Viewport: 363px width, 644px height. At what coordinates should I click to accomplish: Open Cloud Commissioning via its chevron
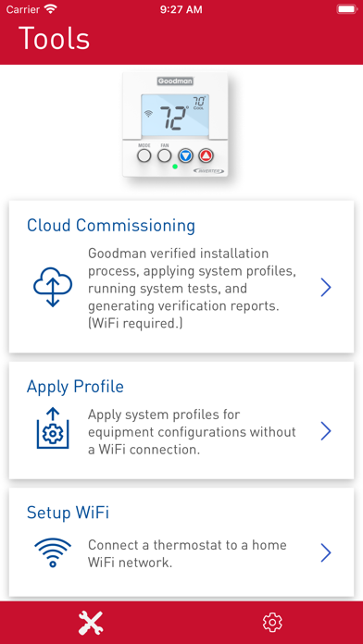click(326, 287)
